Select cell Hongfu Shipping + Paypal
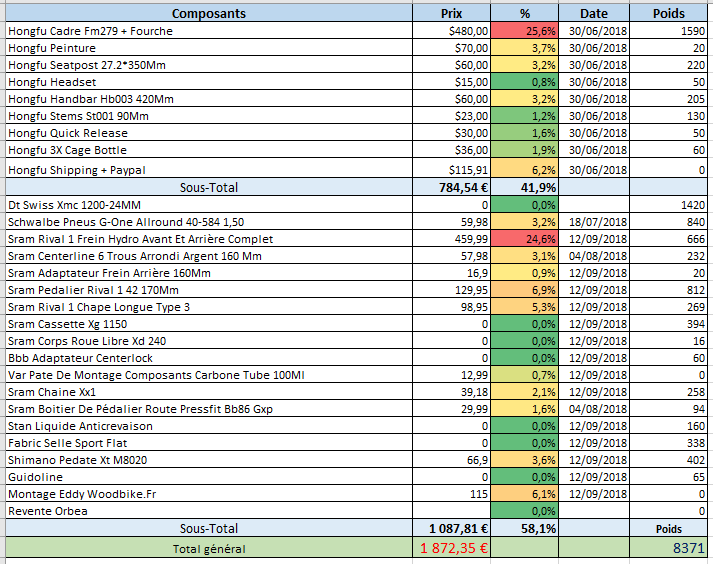 tap(209, 168)
